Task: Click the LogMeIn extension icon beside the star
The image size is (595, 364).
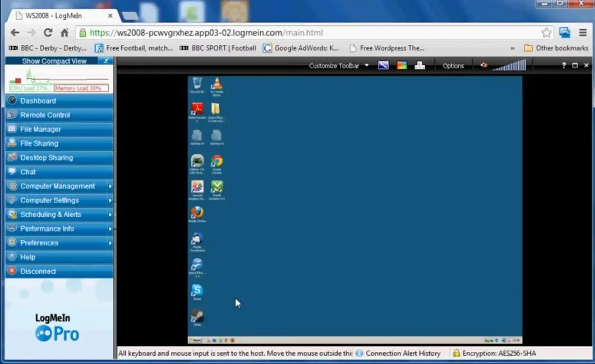Action: click(x=565, y=33)
